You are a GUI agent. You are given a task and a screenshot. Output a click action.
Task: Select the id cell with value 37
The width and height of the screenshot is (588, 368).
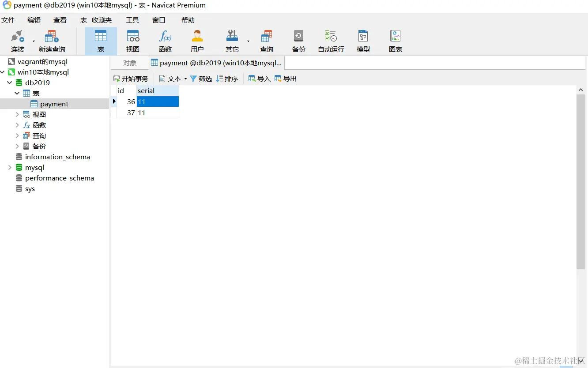127,113
